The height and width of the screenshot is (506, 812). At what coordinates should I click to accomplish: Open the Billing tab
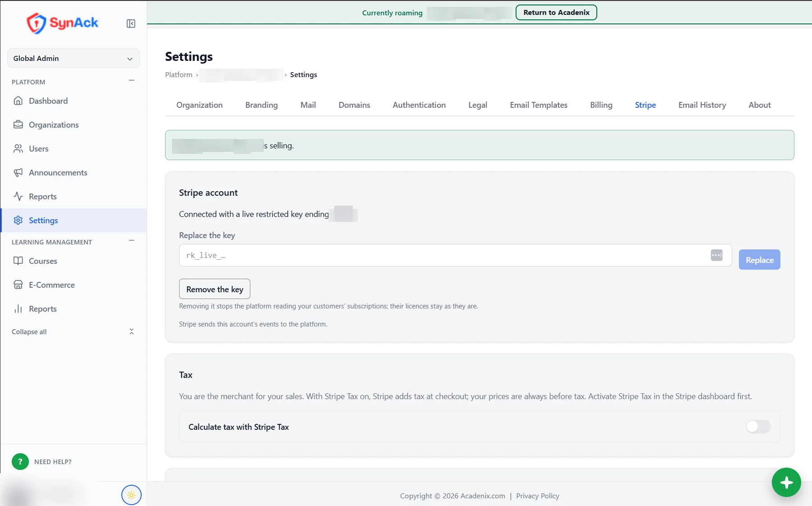click(x=601, y=105)
